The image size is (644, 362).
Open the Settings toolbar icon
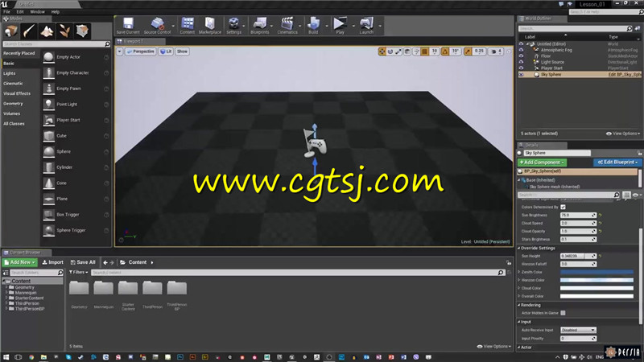(233, 26)
